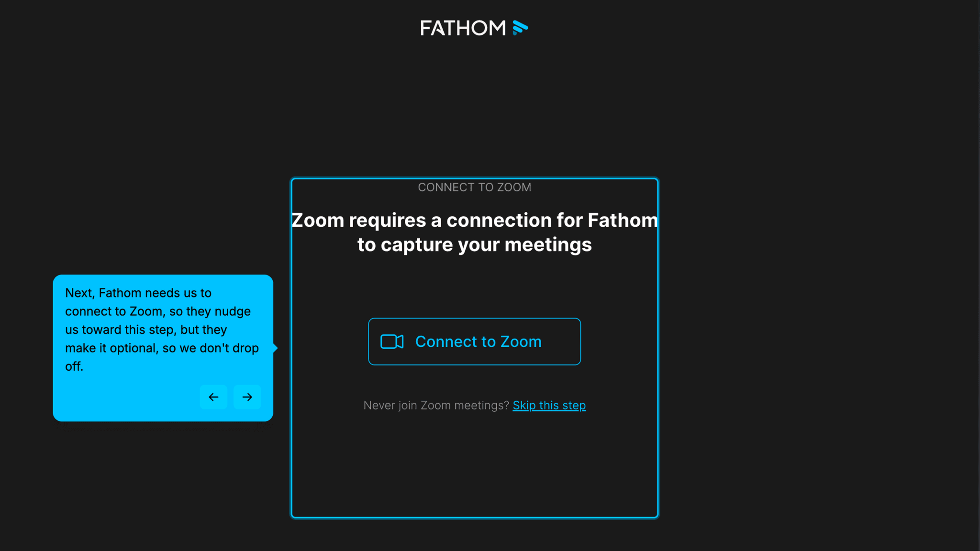The width and height of the screenshot is (980, 551).
Task: Click empty space between heading and Connect button
Action: (474, 287)
